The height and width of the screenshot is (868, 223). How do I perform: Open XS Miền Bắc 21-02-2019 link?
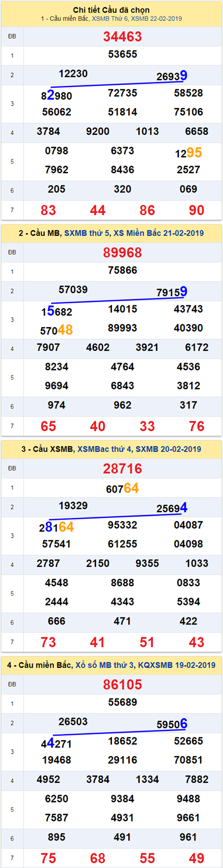click(158, 233)
